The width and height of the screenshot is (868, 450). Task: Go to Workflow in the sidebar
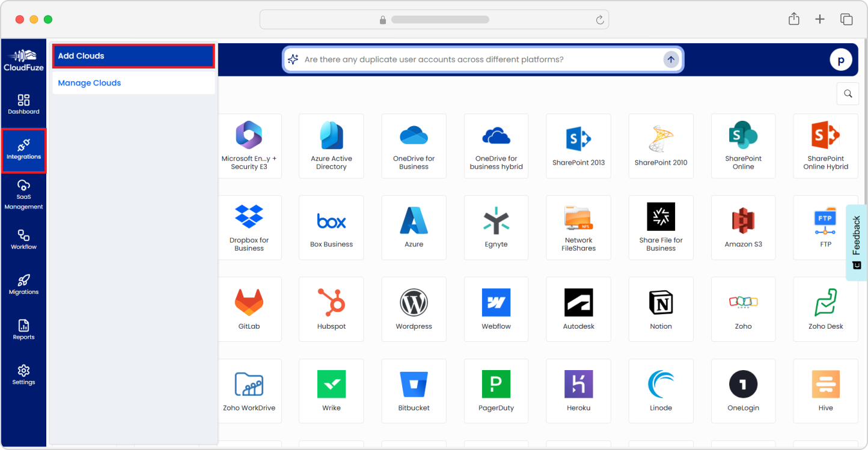[x=23, y=239]
